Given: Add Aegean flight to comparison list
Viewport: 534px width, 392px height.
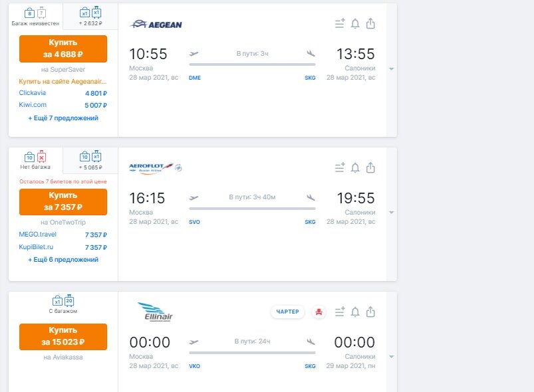Looking at the screenshot, I should (x=340, y=23).
